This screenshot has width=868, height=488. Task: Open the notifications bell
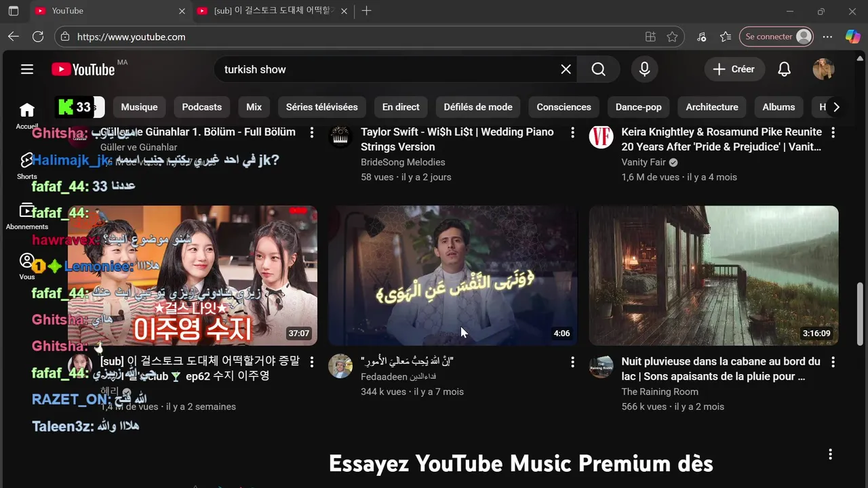click(x=784, y=69)
